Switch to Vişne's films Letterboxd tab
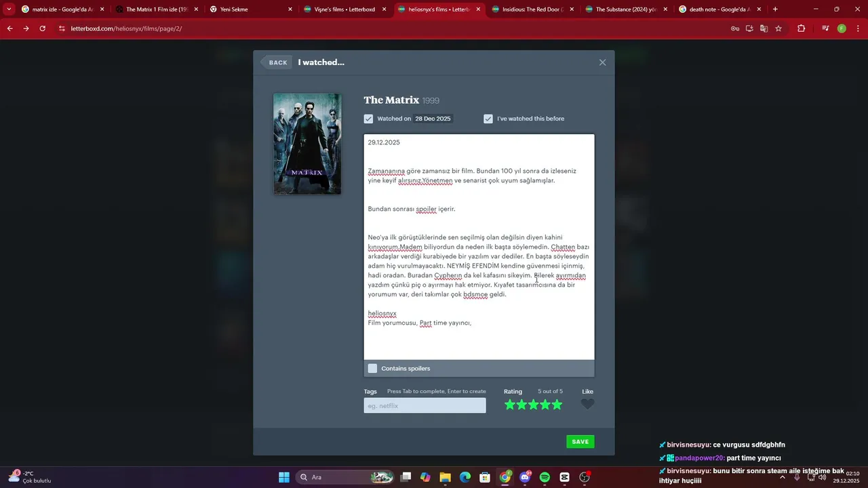This screenshot has height=488, width=868. coord(344,9)
